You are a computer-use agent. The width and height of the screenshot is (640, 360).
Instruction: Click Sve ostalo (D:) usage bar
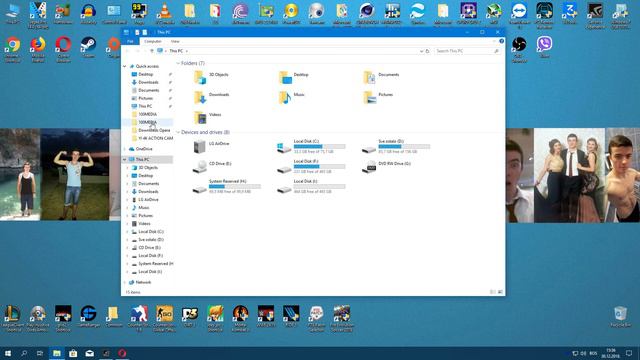404,146
